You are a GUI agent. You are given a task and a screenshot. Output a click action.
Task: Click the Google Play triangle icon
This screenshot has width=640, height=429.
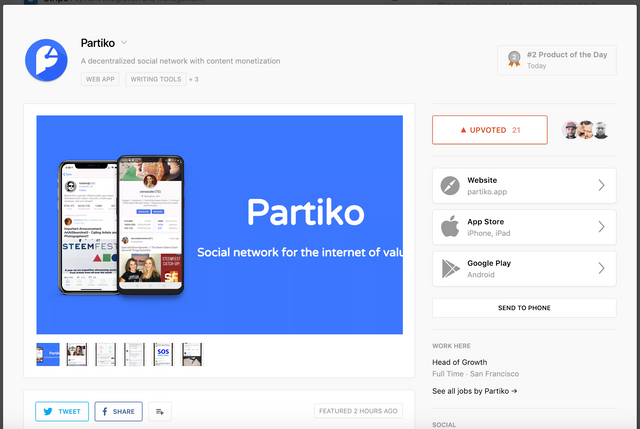pyautogui.click(x=451, y=269)
